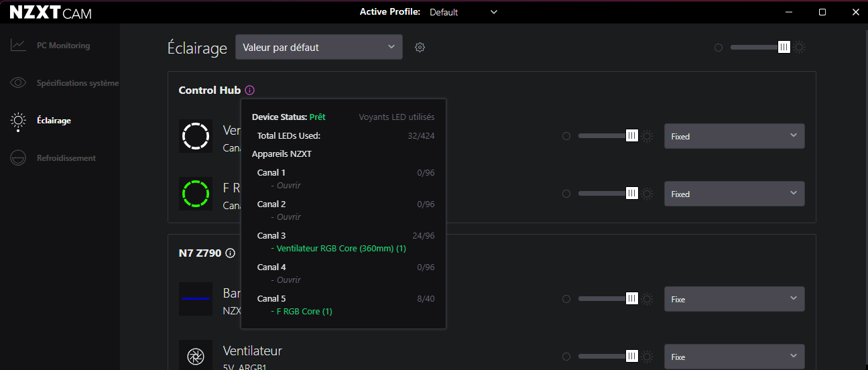
Task: Click the N7 Z790 info icon
Action: coord(231,253)
